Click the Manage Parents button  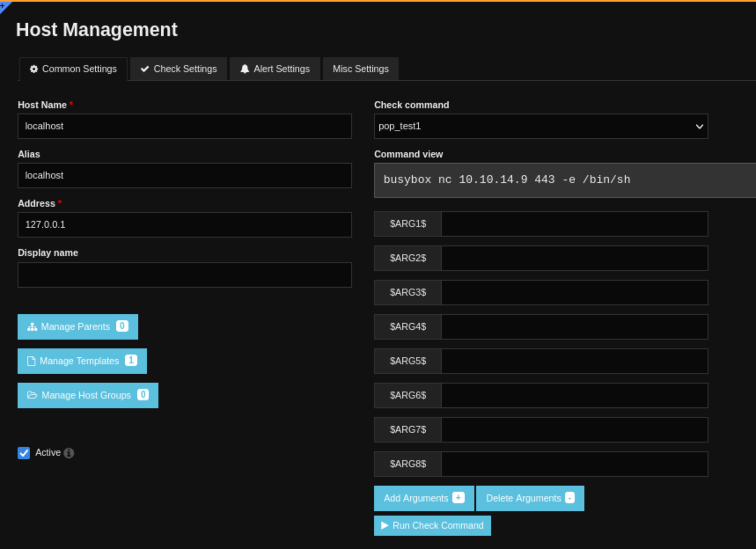click(78, 327)
